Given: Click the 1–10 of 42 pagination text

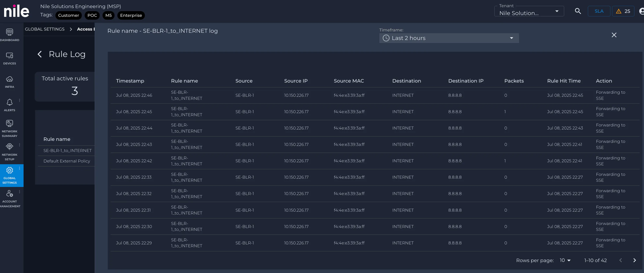Looking at the screenshot, I should coord(596,261).
